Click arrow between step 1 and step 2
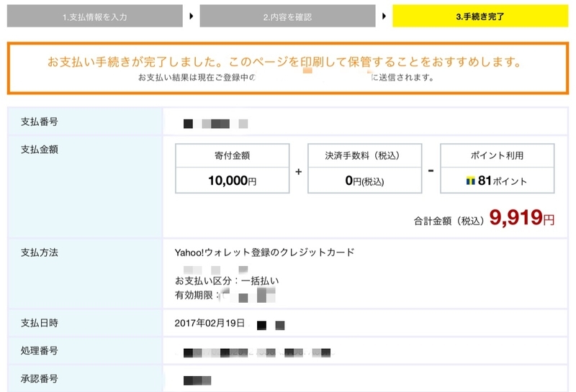This screenshot has height=392, width=576. (x=191, y=16)
